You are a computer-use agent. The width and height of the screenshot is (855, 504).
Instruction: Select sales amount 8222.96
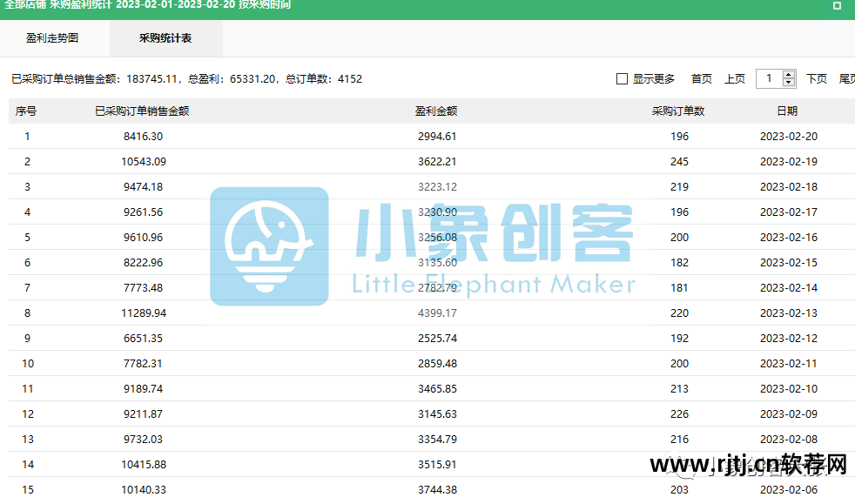pos(143,263)
